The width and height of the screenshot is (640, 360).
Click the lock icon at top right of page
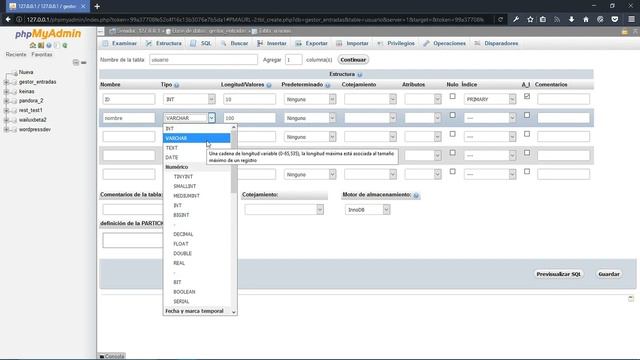coord(624,31)
